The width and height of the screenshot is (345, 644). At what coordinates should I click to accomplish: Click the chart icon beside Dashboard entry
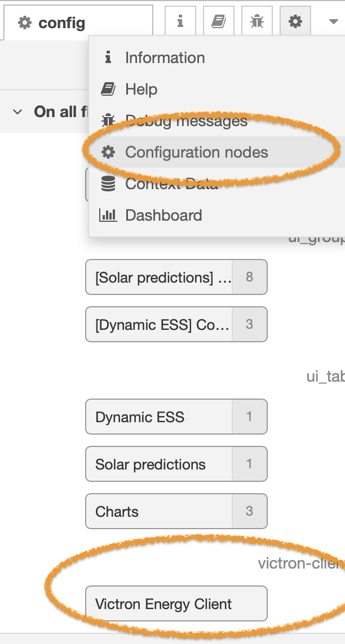click(108, 215)
